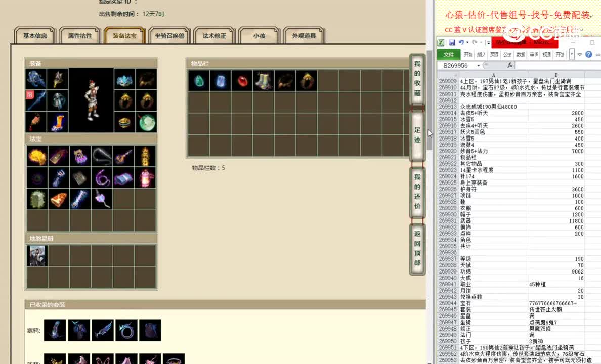
Task: Select the green jade shield treasure icon
Action: [37, 199]
